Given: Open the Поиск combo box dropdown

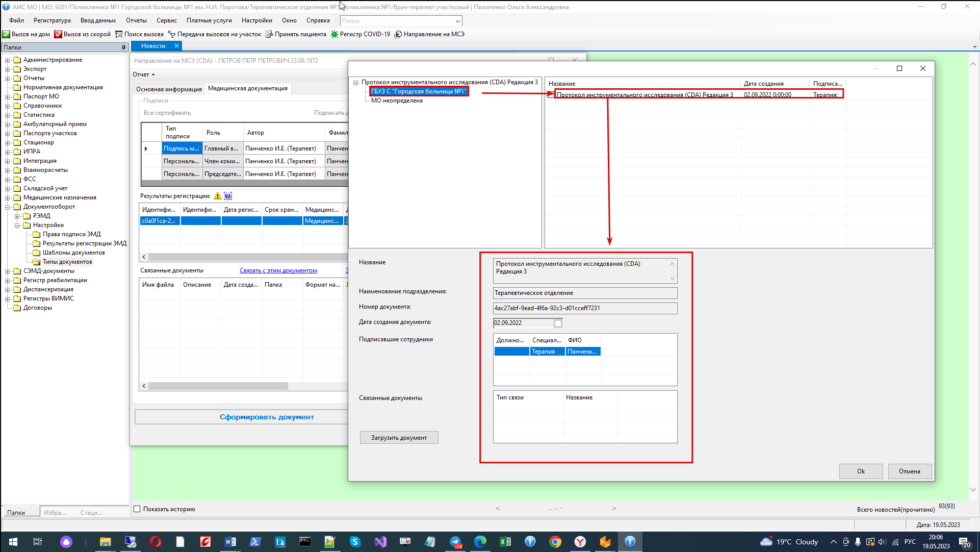Looking at the screenshot, I should point(457,21).
